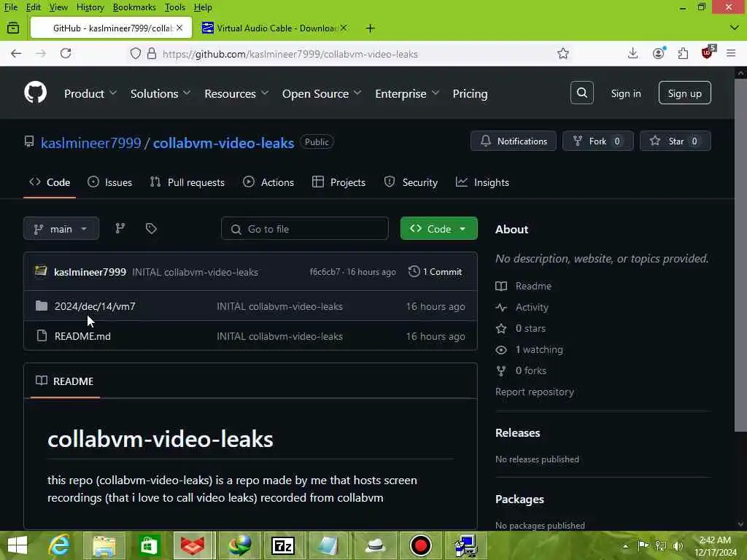Open the branches icon next to main

(120, 228)
